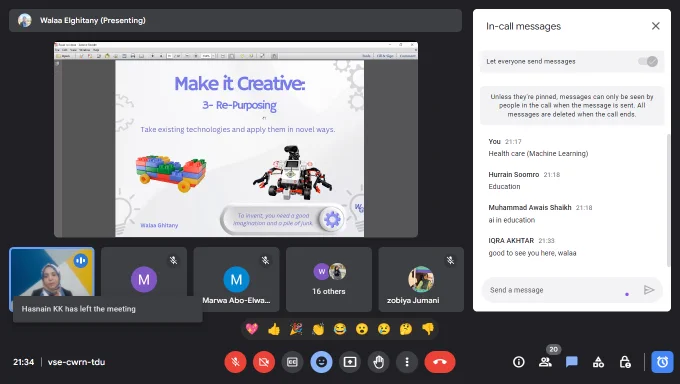Send thumbs down reaction

pos(428,329)
